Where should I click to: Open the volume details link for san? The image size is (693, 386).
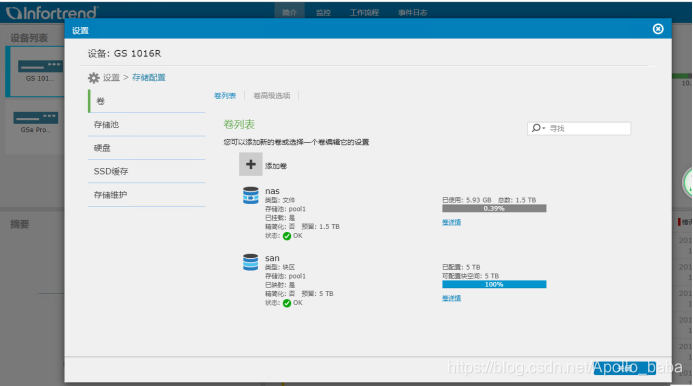click(451, 298)
